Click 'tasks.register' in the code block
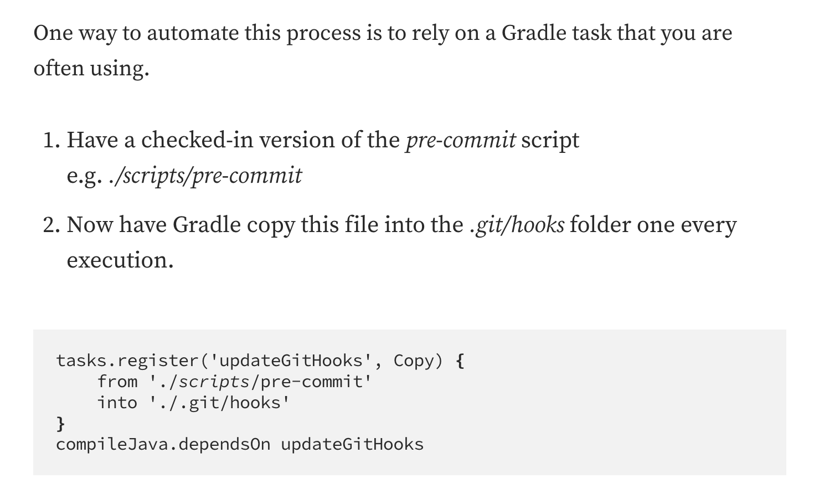The width and height of the screenshot is (814, 504). 127,361
